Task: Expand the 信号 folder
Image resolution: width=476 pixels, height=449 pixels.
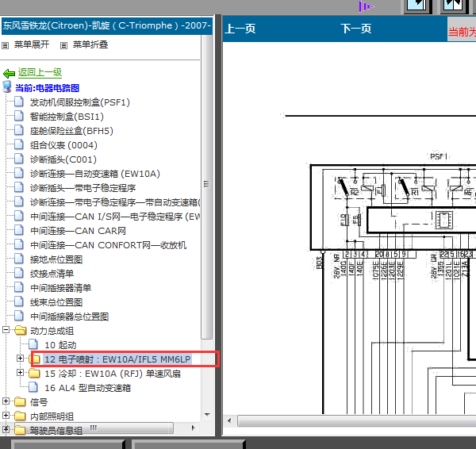Action: (6, 401)
